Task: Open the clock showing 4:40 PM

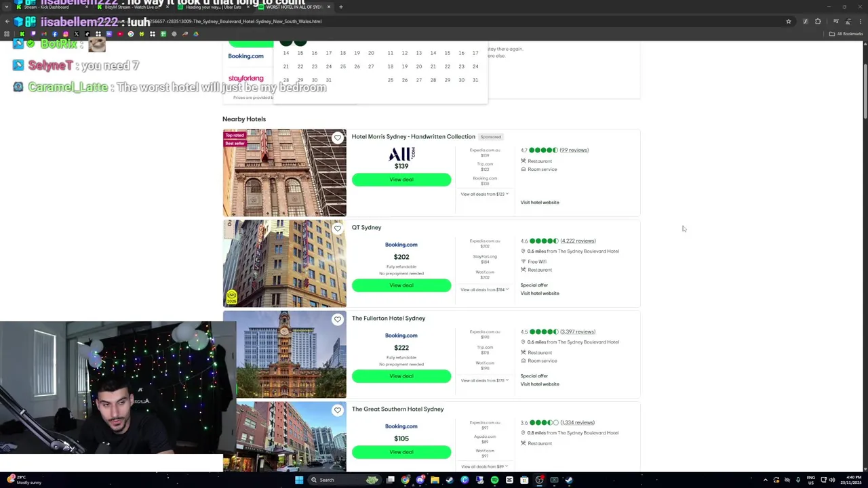Action: [x=851, y=480]
